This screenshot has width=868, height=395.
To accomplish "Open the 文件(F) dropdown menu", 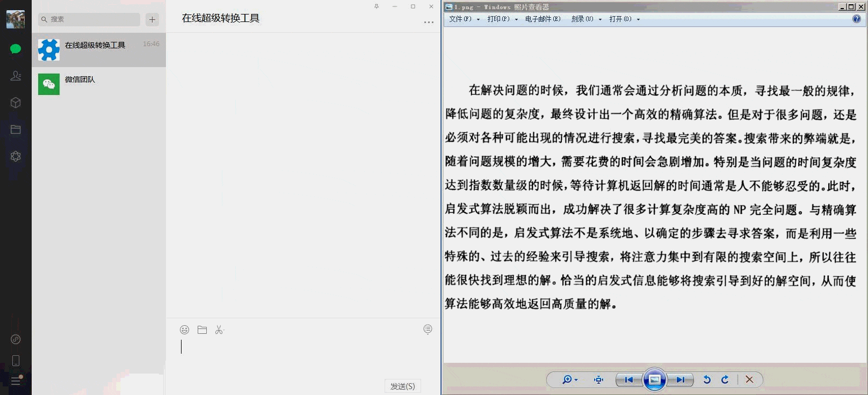I will 464,19.
